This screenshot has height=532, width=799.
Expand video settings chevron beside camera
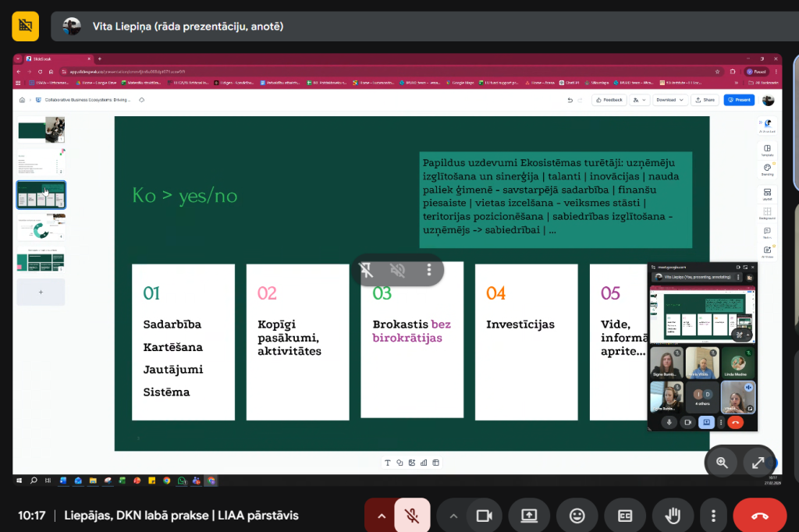click(x=453, y=516)
